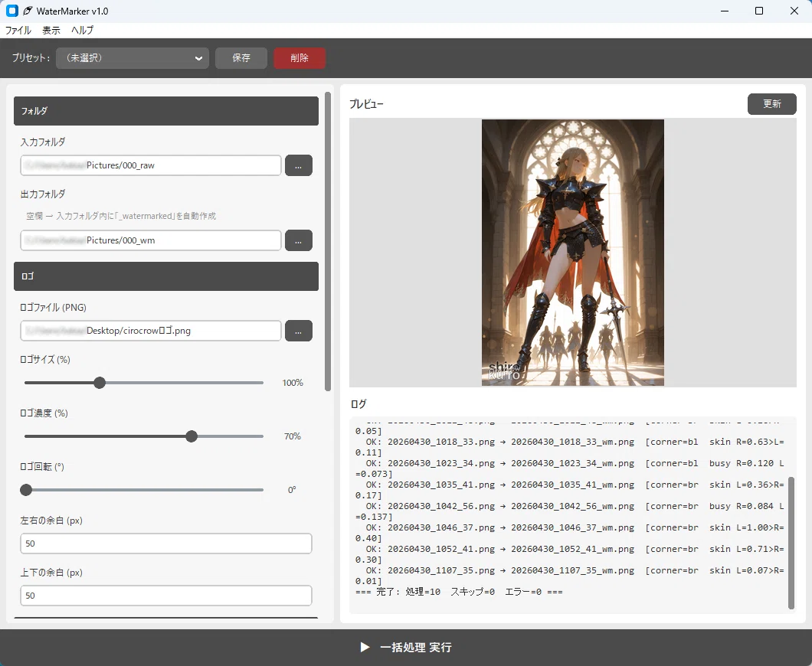Open the ファイル menu
812x666 pixels.
coord(18,30)
